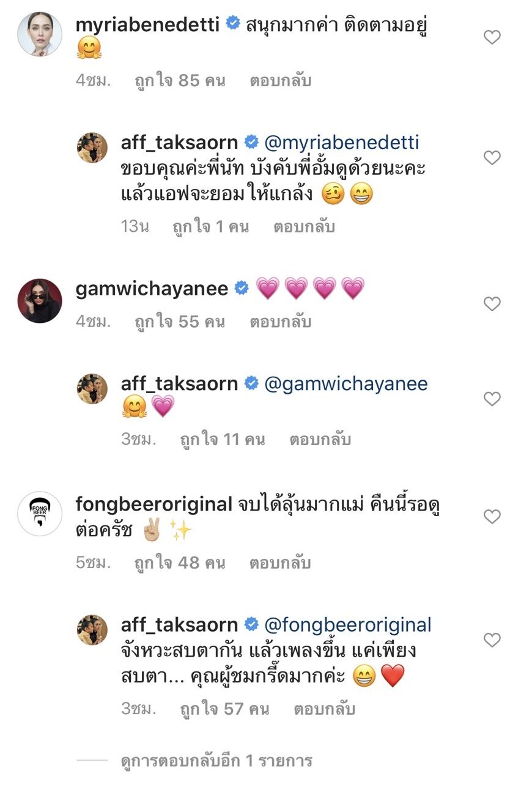Open gamwichayanee's profile avatar
This screenshot has height=790, width=532.
(39, 300)
